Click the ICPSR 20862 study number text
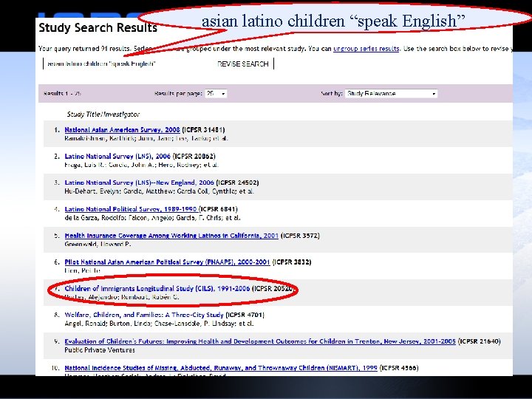 click(194, 156)
